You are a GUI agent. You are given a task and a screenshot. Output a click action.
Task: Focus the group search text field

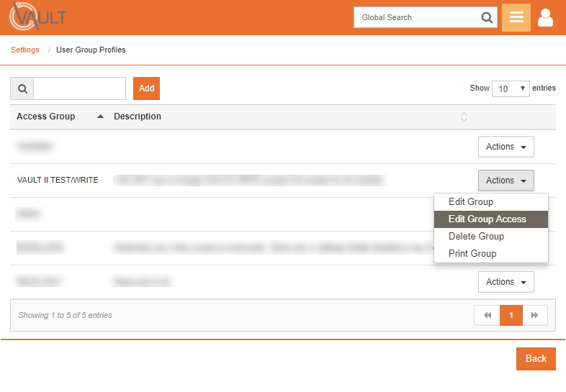pyautogui.click(x=79, y=88)
